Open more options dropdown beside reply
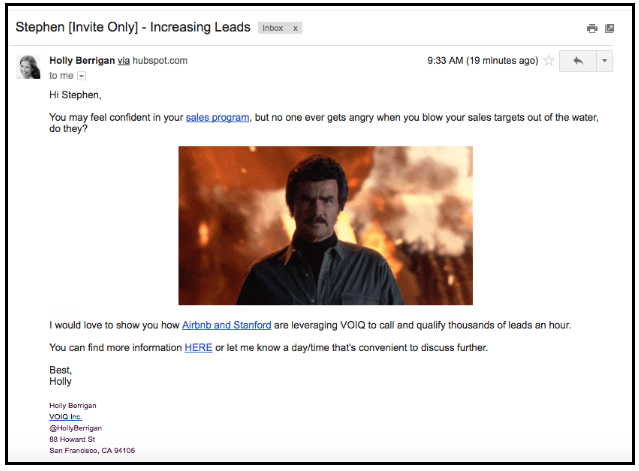This screenshot has width=639, height=471. (x=604, y=61)
